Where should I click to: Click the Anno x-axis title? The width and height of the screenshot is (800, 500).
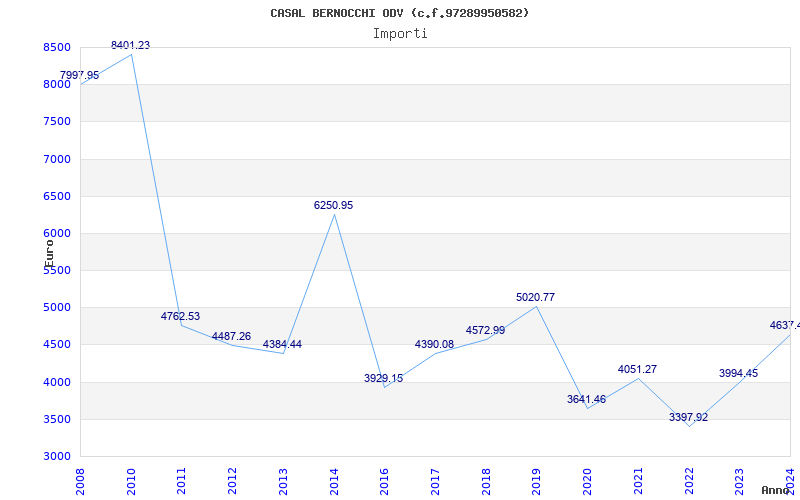click(x=775, y=490)
